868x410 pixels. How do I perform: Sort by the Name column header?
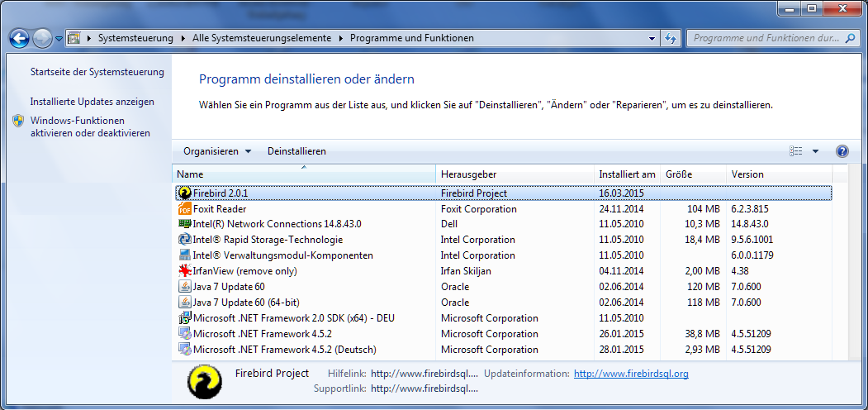point(304,174)
